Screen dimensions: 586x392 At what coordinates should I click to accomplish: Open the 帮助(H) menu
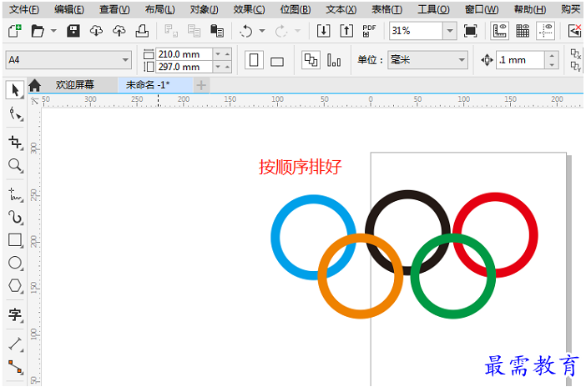coord(530,9)
